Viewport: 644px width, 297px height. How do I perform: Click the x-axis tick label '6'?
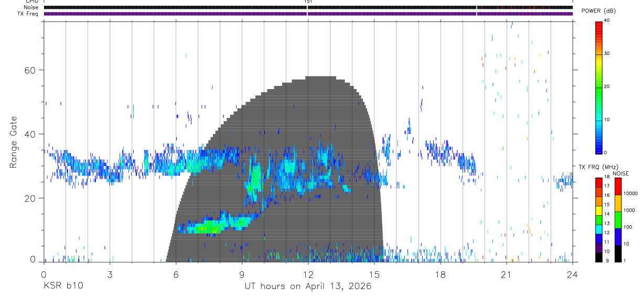(176, 274)
